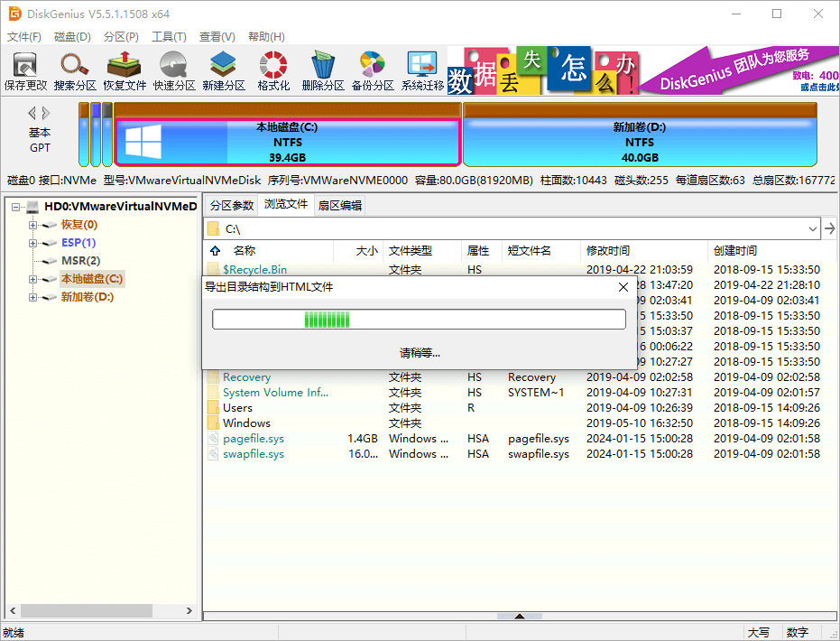Viewport: 840px width, 641px height.
Task: Click the DiskGenius app logo in title bar
Action: (14, 14)
